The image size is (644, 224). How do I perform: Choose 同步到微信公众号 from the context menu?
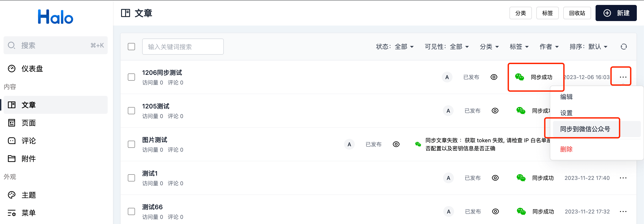[x=585, y=129]
